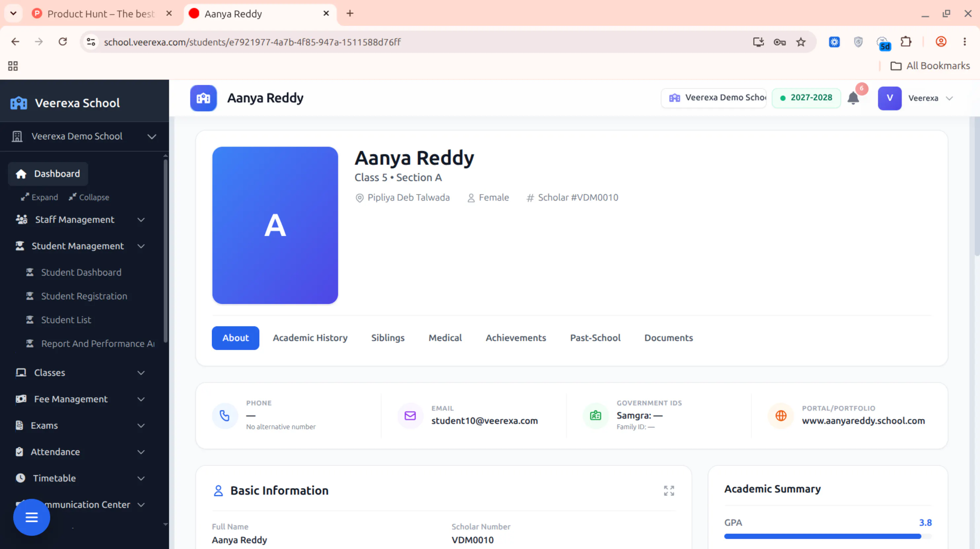Open the Medical tab
Viewport: 980px width, 549px height.
445,338
